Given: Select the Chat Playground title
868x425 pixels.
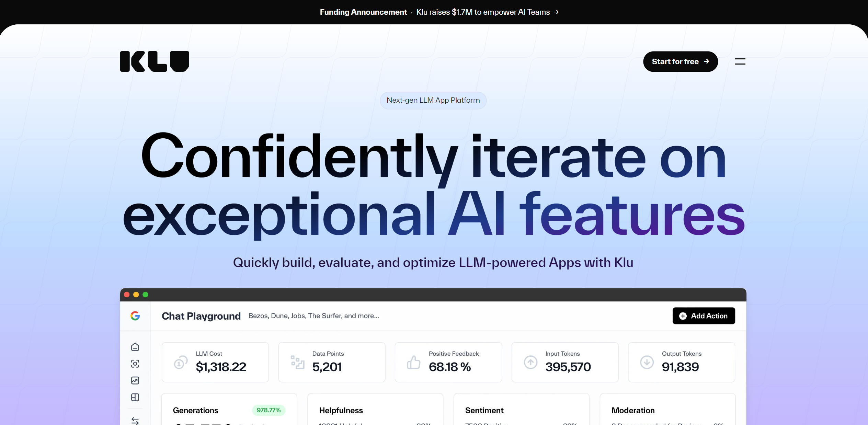Looking at the screenshot, I should [201, 316].
